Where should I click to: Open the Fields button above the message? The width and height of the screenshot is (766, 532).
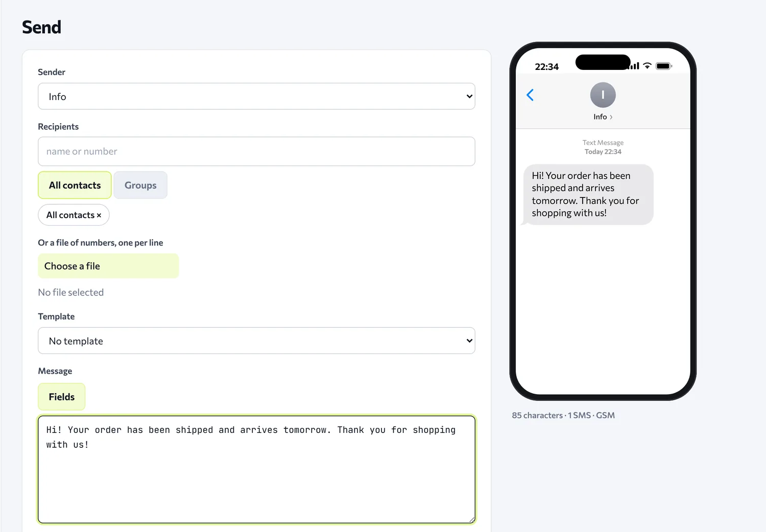click(62, 397)
